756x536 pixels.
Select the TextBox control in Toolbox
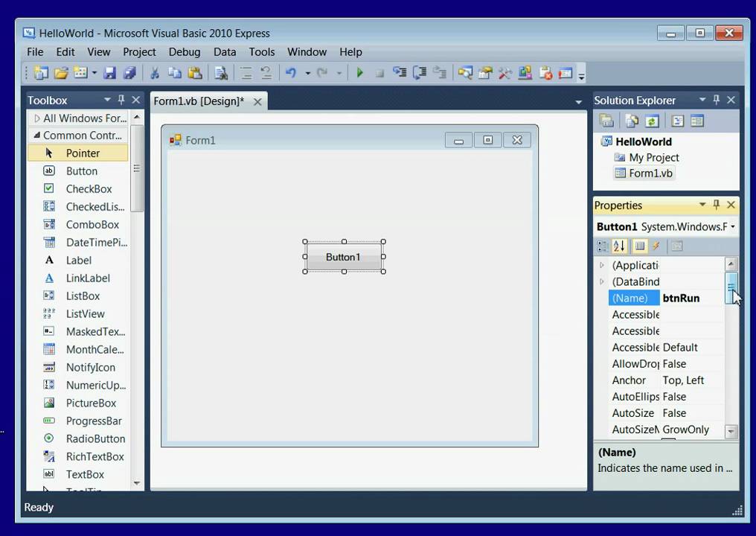click(79, 474)
